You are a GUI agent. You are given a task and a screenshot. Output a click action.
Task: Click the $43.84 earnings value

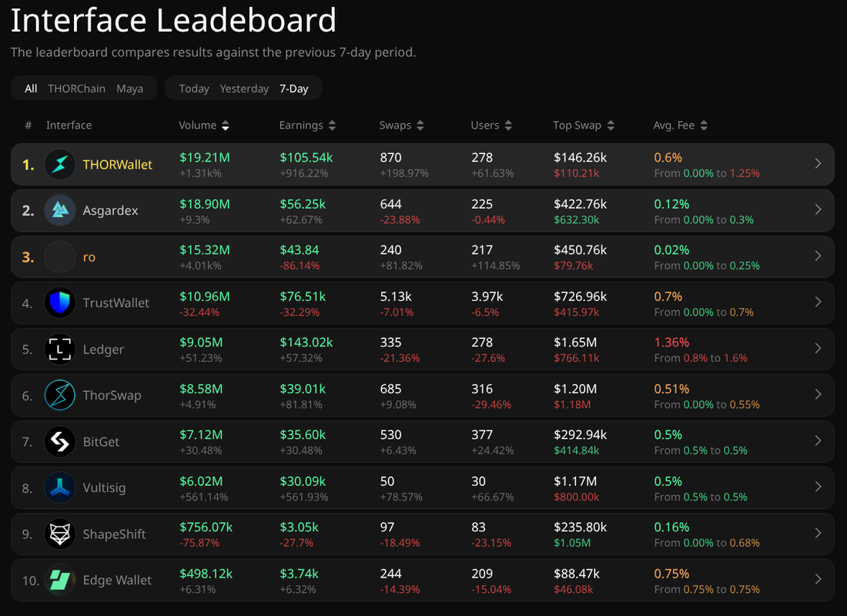coord(300,250)
